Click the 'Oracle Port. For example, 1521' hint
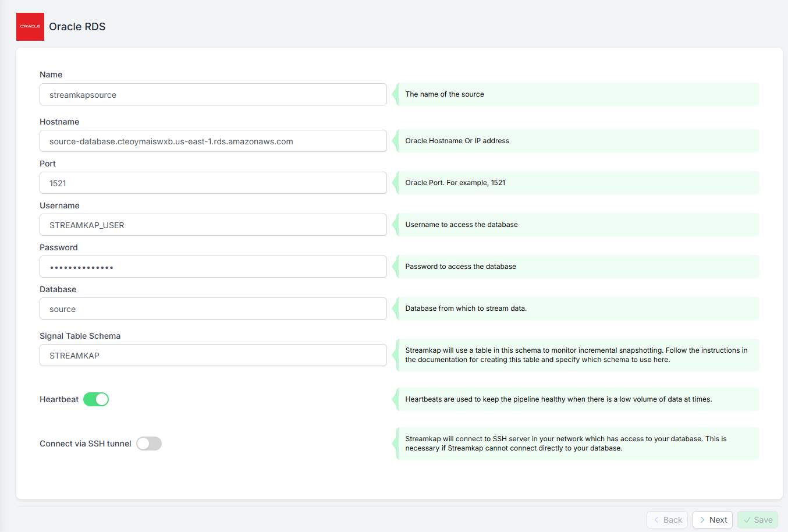This screenshot has height=532, width=788. (x=455, y=183)
